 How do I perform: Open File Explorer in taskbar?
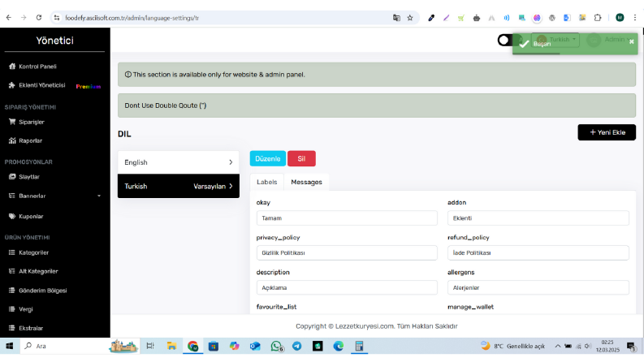[x=171, y=346]
